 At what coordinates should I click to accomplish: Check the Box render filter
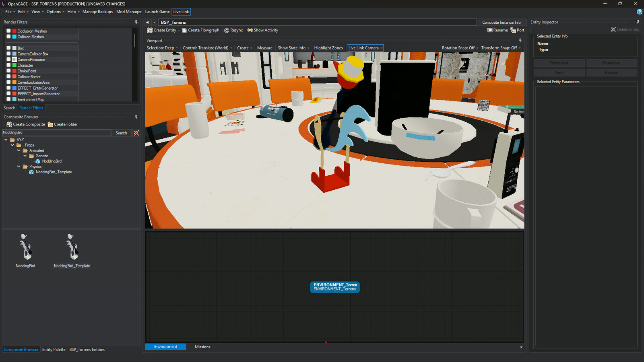(x=8, y=48)
